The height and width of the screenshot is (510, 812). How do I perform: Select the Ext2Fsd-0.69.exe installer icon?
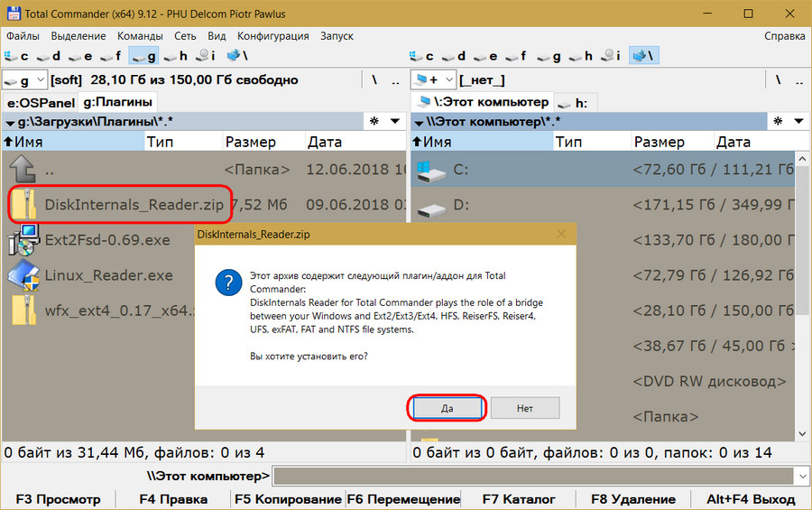(23, 241)
